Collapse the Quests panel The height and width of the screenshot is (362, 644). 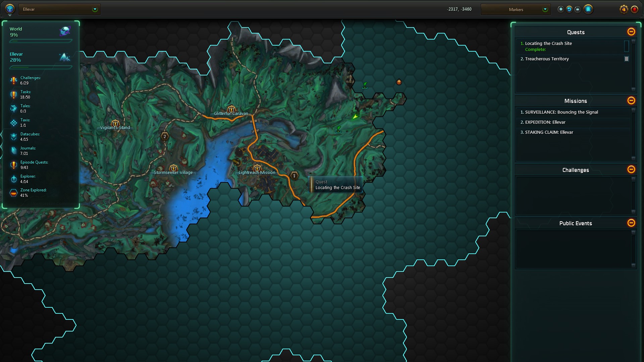631,32
